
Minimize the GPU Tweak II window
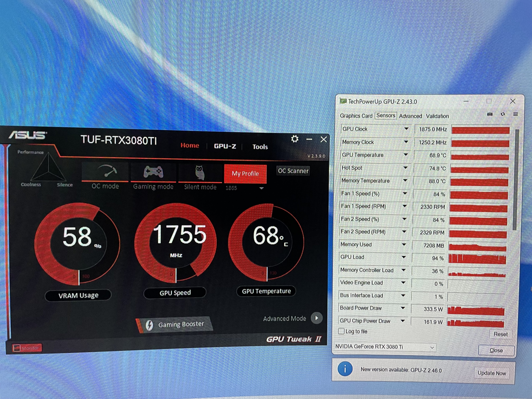(x=309, y=139)
